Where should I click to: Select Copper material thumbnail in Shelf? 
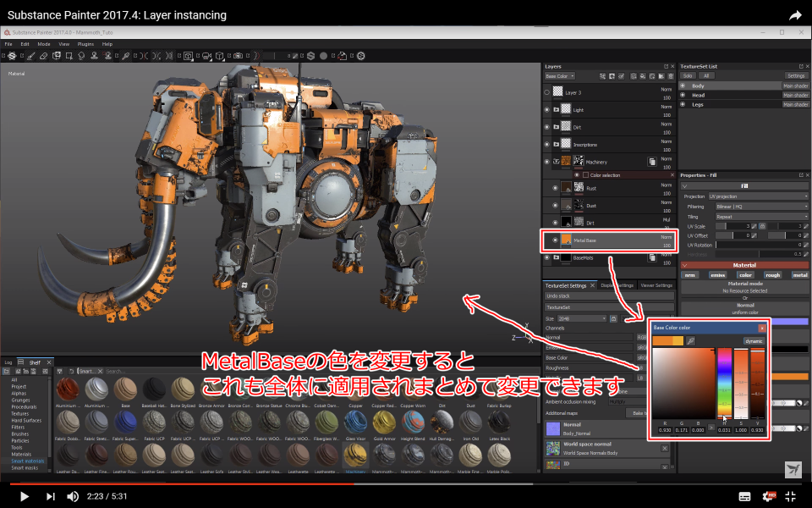coord(355,390)
